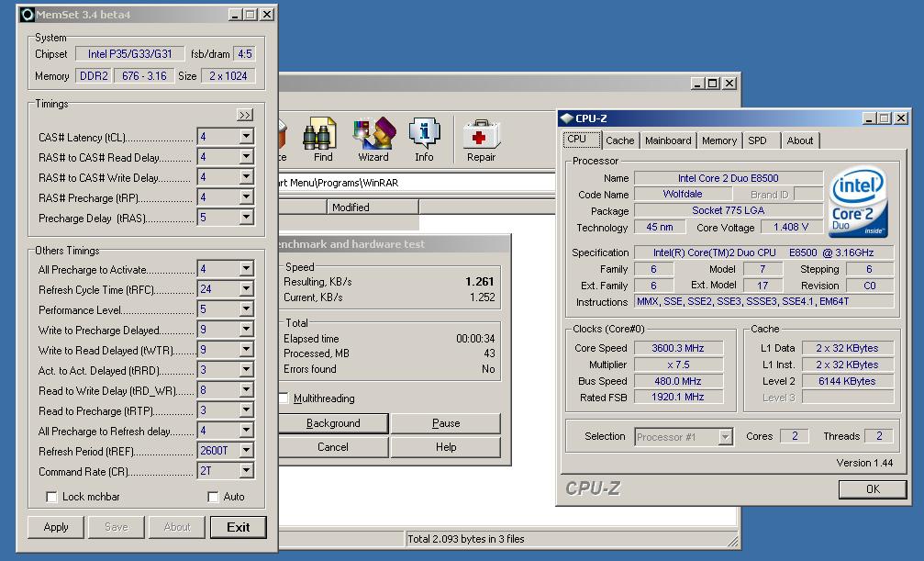Click the Modified column header in WinRAR
The height and width of the screenshot is (561, 924).
click(373, 208)
